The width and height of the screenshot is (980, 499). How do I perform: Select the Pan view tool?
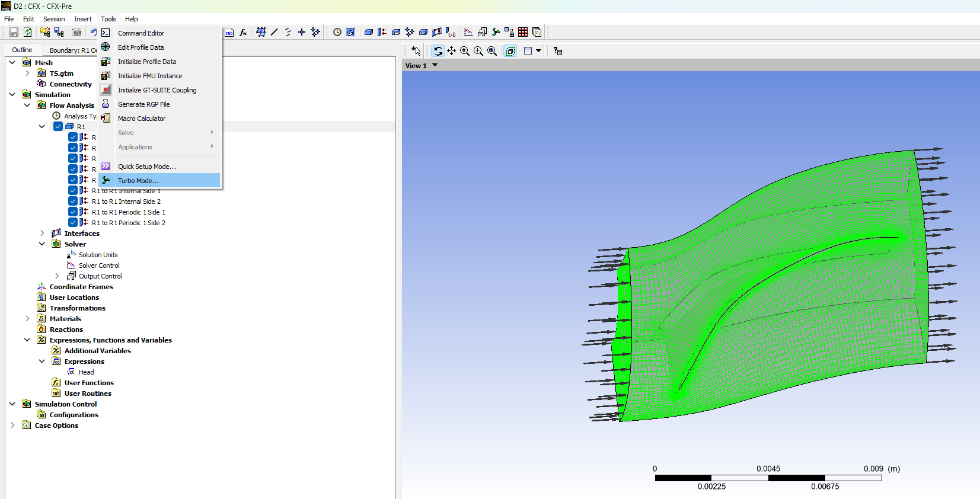coord(451,51)
